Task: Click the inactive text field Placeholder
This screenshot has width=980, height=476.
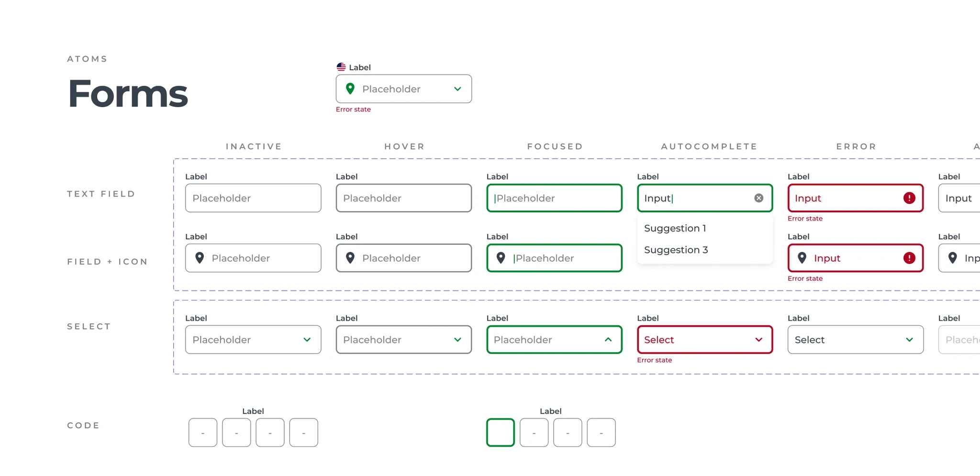Action: (x=253, y=198)
